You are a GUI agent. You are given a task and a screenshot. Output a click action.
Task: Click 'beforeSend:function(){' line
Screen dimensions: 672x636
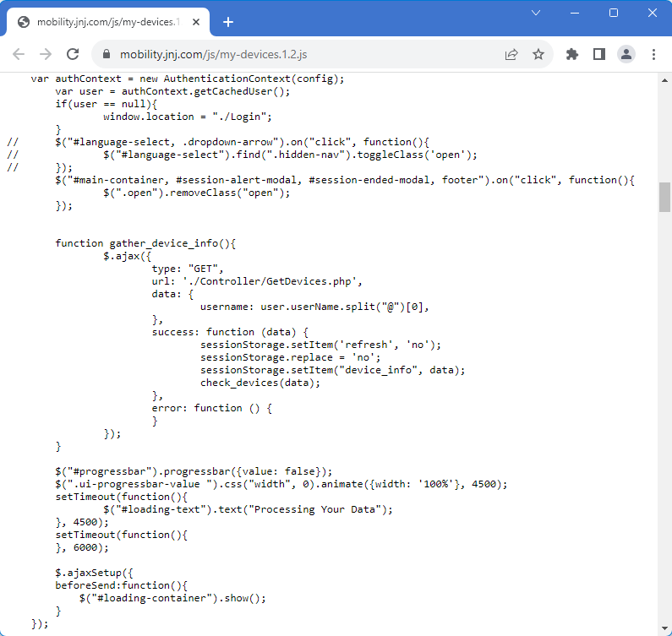point(121,585)
